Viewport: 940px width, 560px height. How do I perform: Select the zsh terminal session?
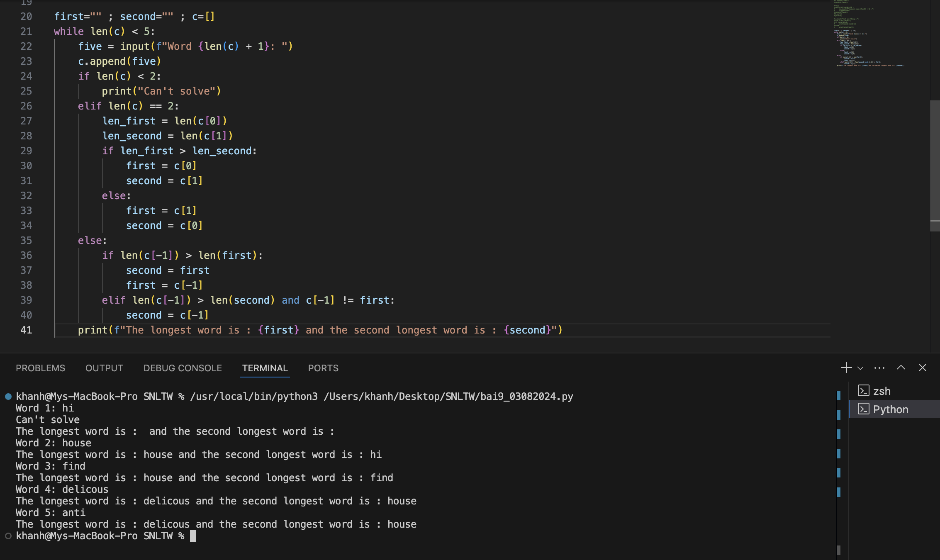coord(894,391)
